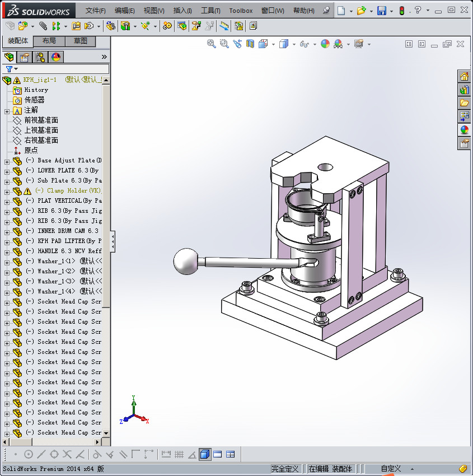Click the Show Hidden Components icon

111,26
